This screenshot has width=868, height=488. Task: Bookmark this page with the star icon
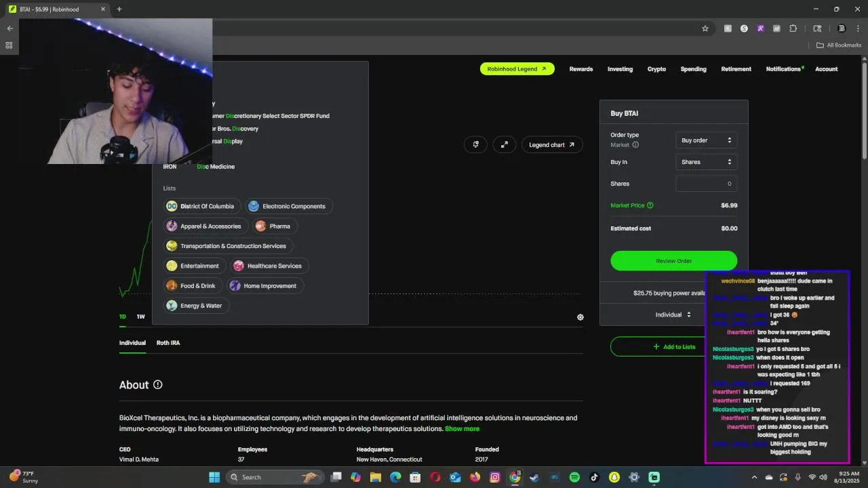click(705, 28)
